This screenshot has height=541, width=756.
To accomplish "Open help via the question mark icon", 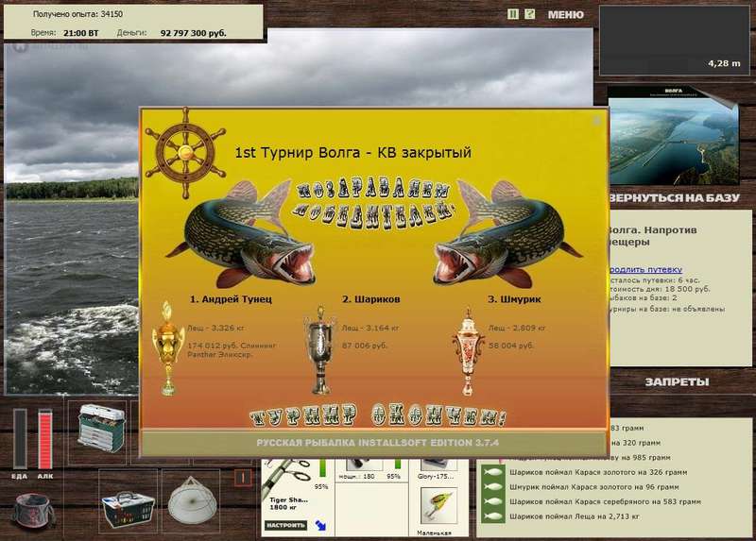I will [x=529, y=14].
